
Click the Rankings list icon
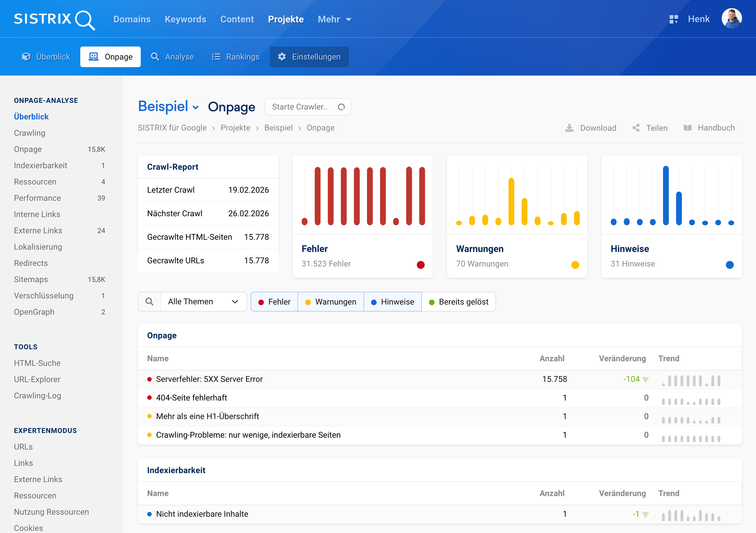(x=216, y=57)
